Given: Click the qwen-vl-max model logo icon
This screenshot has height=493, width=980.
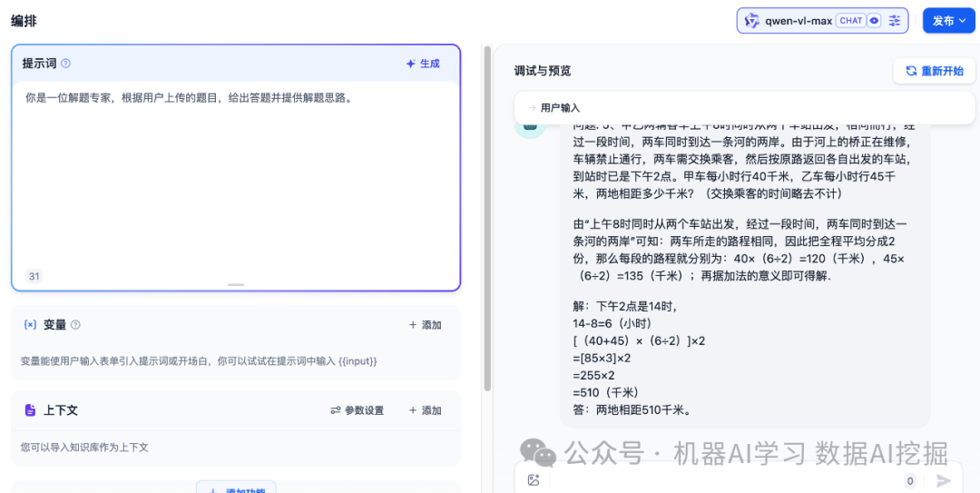Looking at the screenshot, I should click(751, 21).
